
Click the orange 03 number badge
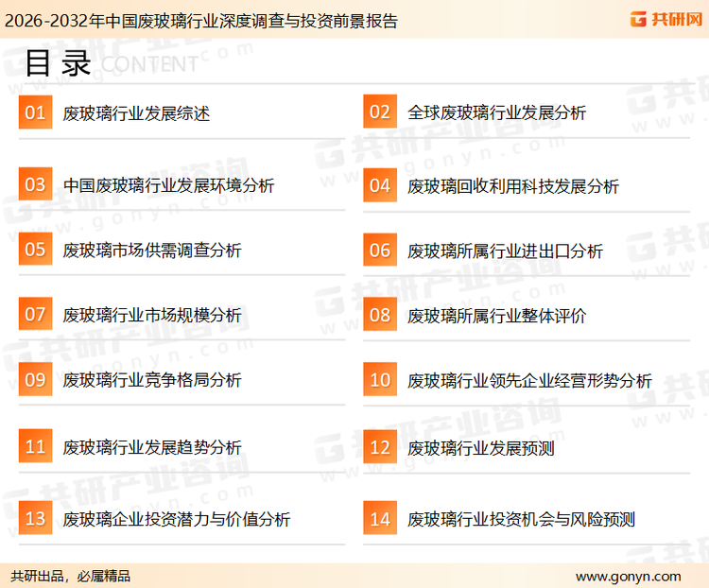click(35, 184)
